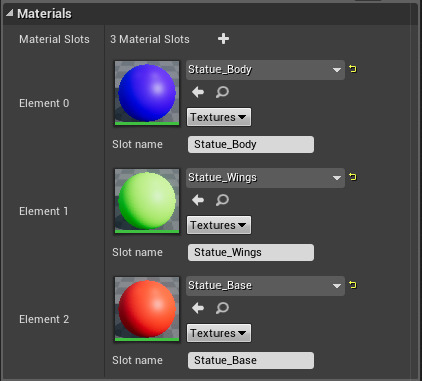Use selected asset arrow for Statue_Body
This screenshot has width=422, height=381.
point(198,92)
